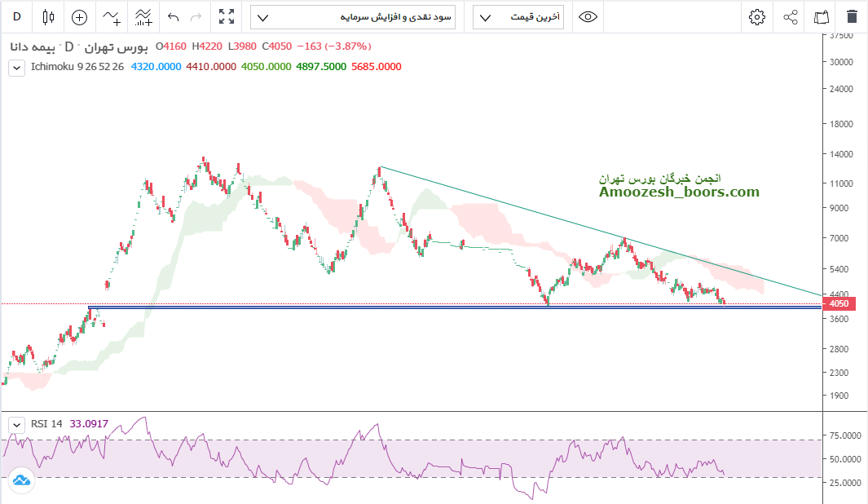
Task: Open the candlestick chart style selector
Action: click(48, 16)
